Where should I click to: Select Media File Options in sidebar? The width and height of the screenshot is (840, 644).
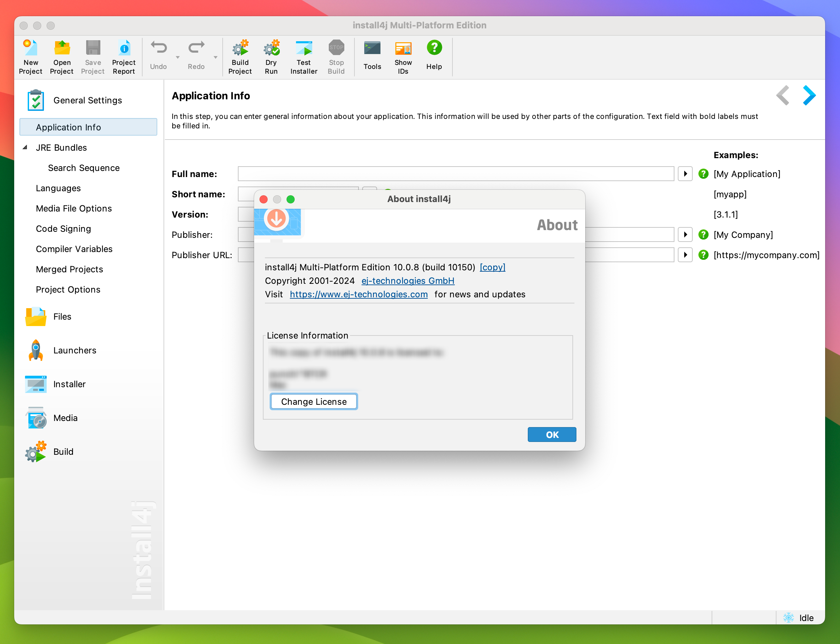[x=74, y=208]
